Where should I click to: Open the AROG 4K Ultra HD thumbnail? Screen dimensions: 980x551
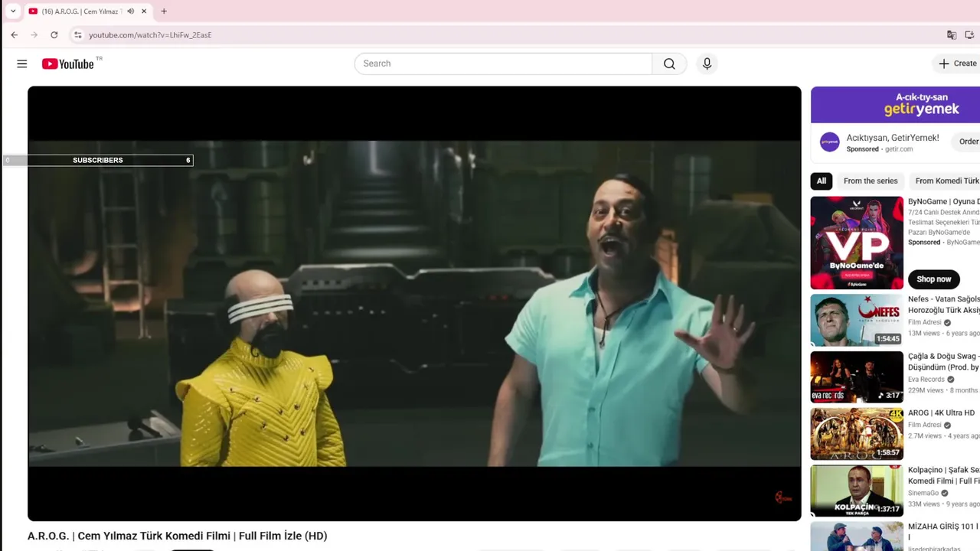point(857,434)
